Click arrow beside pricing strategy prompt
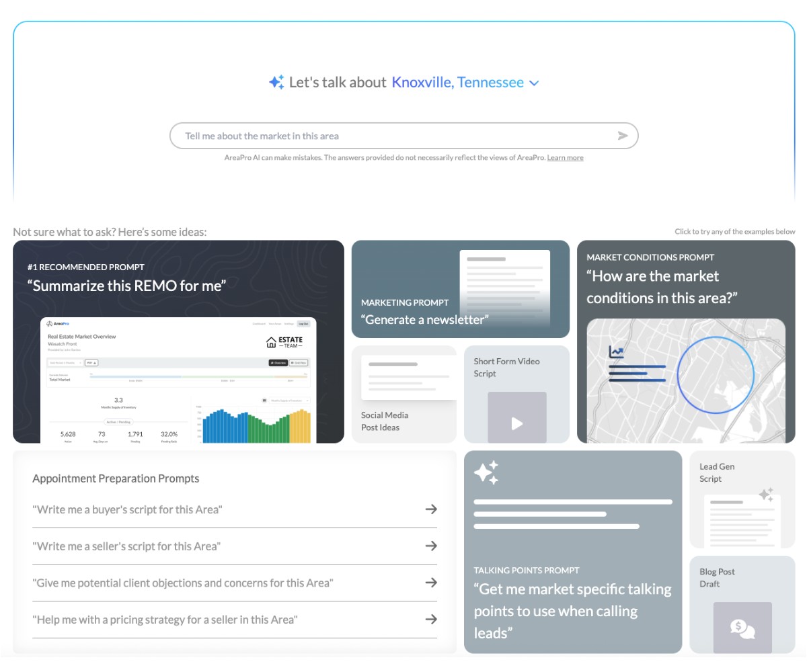The width and height of the screenshot is (807, 672). click(431, 619)
